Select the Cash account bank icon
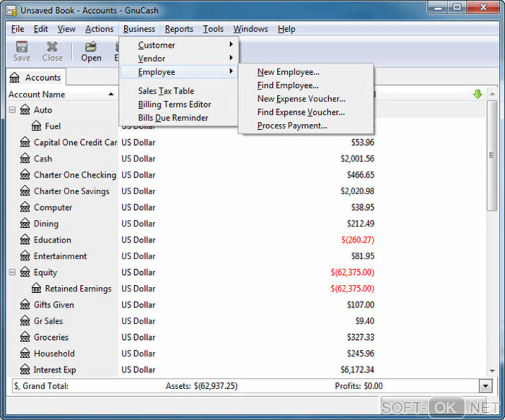This screenshot has width=505, height=420. pos(25,158)
